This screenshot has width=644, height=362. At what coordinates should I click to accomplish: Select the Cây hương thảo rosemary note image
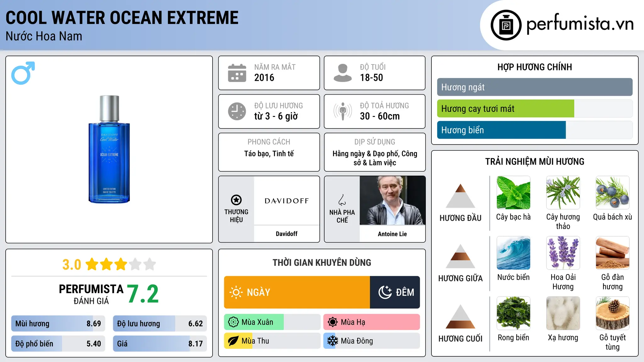[x=563, y=193]
